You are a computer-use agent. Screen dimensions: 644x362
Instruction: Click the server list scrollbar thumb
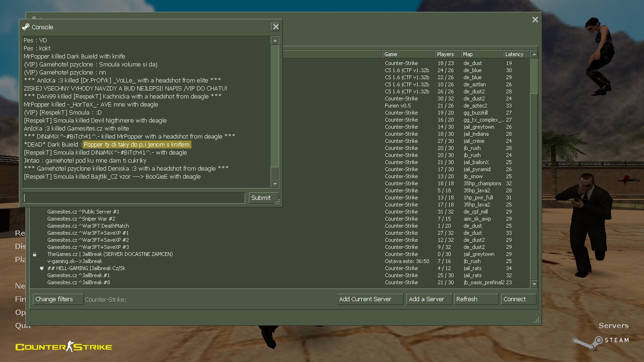(534, 75)
